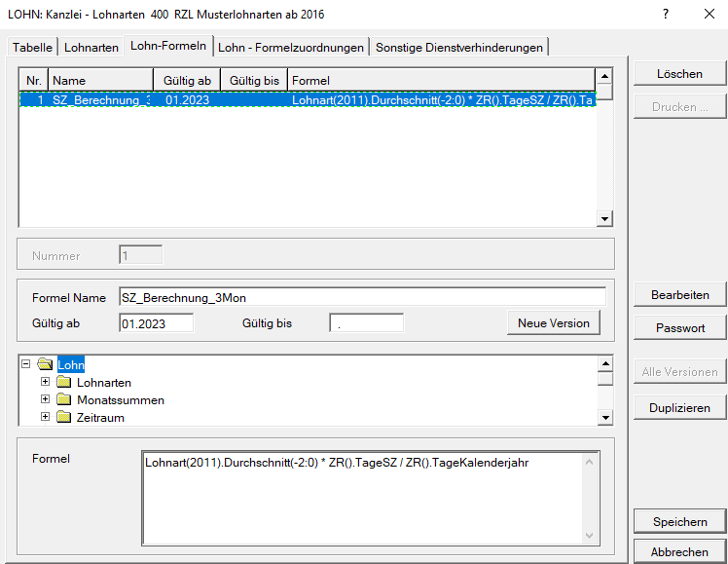
Task: Click the Formel Name input field
Action: pos(361,296)
